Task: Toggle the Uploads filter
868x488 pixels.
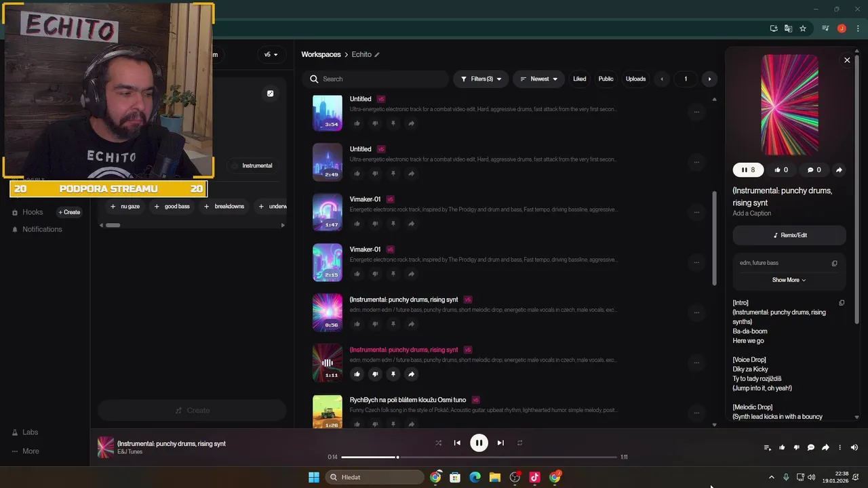Action: (635, 79)
